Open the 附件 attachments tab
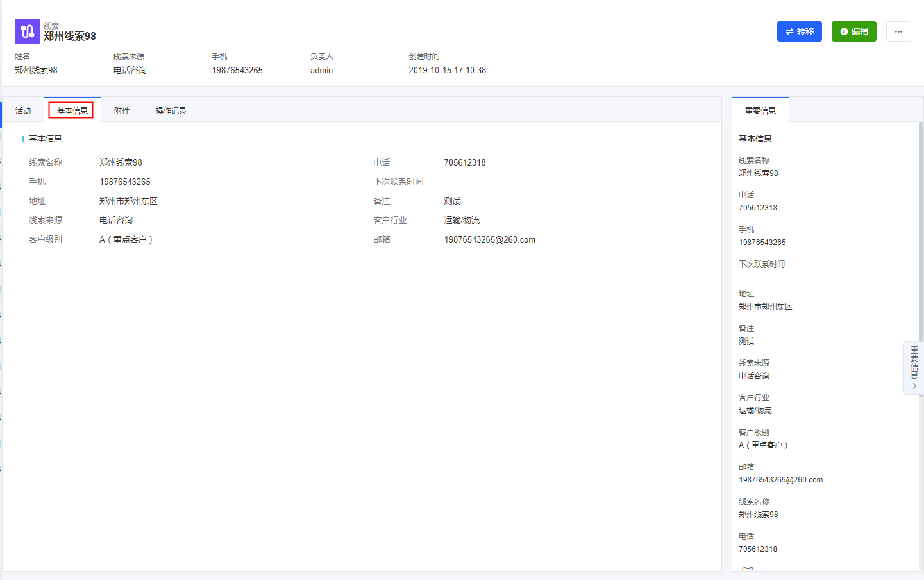The image size is (924, 580). coord(122,111)
